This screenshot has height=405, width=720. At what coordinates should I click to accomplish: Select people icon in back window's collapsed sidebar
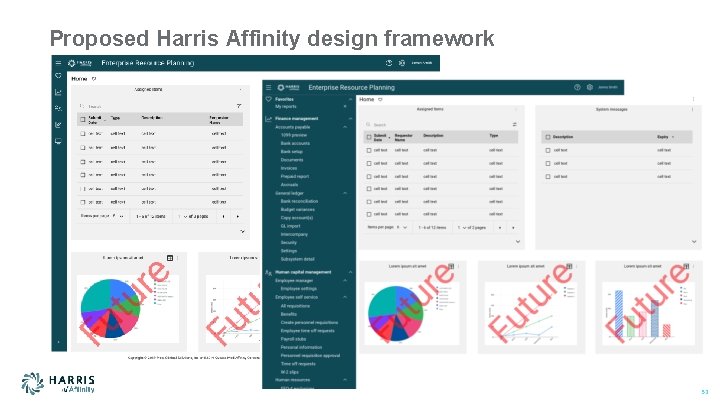[58, 108]
